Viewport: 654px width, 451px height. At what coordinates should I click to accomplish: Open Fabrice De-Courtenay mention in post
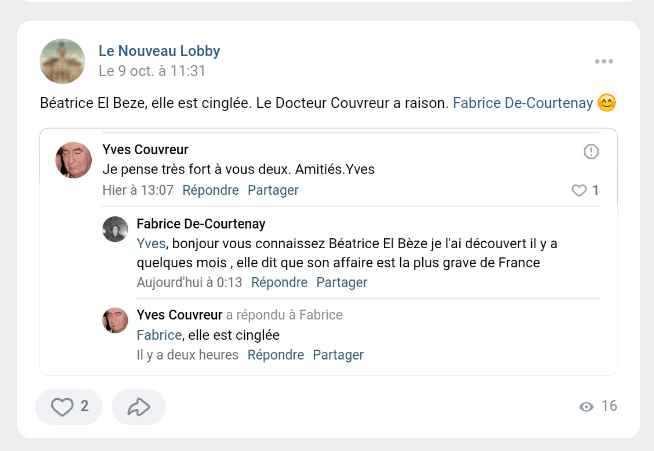522,102
